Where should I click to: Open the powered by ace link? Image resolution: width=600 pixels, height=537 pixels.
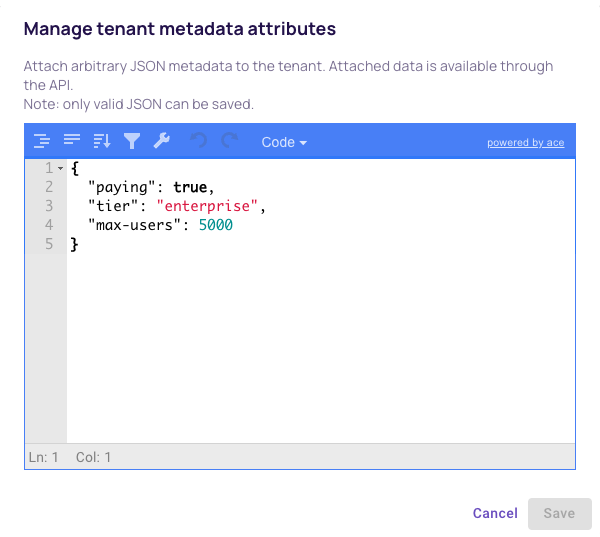pyautogui.click(x=525, y=142)
